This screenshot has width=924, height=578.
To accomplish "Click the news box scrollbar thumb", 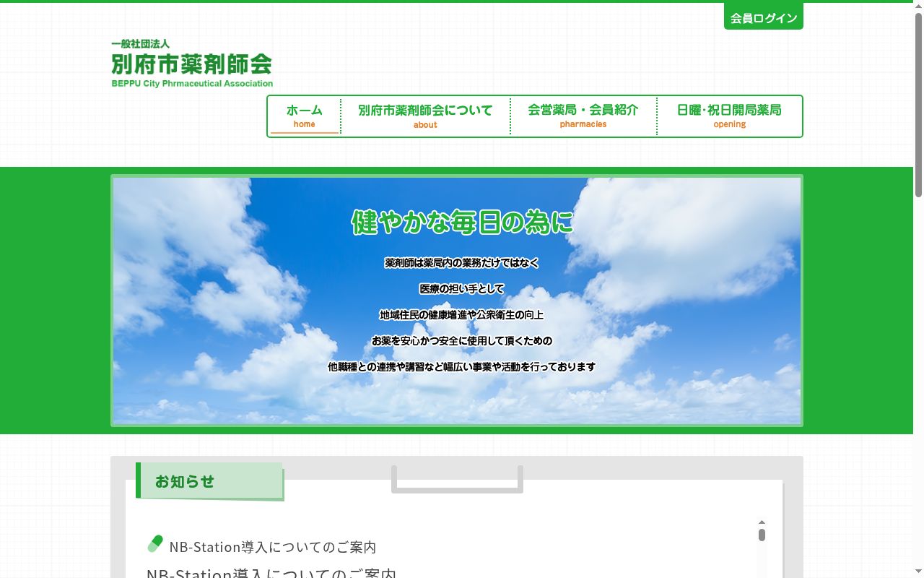I will tap(762, 535).
